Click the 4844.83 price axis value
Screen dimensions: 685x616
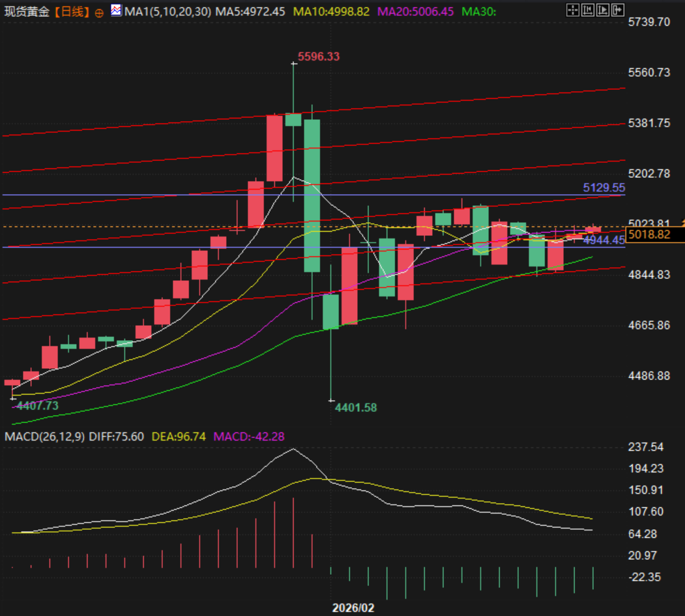[649, 275]
